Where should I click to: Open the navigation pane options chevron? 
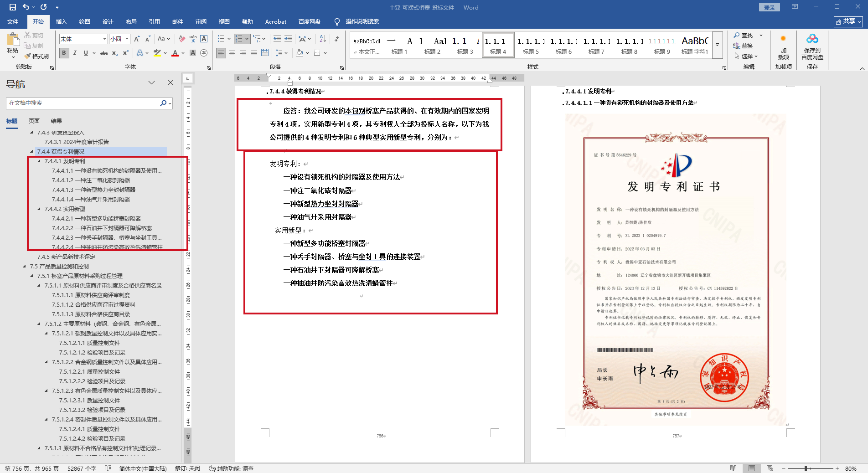(x=152, y=82)
